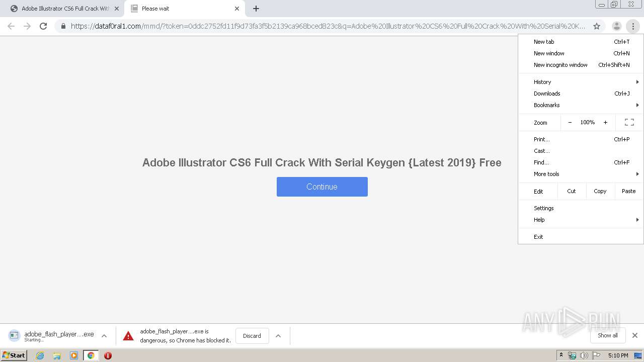Show hidden system tray icons
Screen dimensions: 644x362
[x=561, y=355]
